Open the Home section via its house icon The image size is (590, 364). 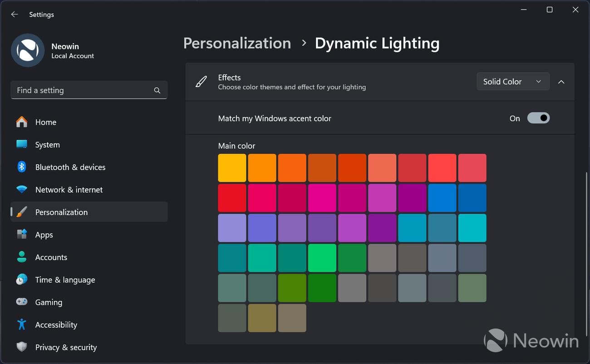click(x=21, y=122)
